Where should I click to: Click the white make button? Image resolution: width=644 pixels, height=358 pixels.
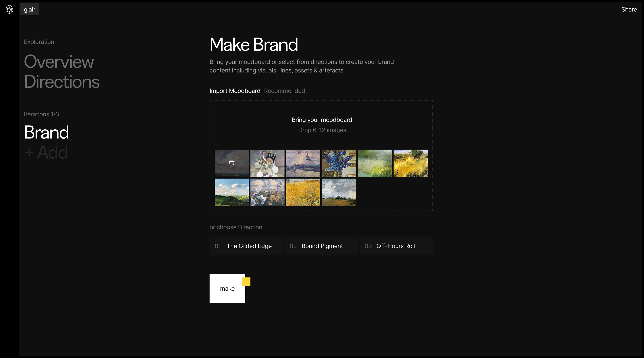click(x=227, y=289)
